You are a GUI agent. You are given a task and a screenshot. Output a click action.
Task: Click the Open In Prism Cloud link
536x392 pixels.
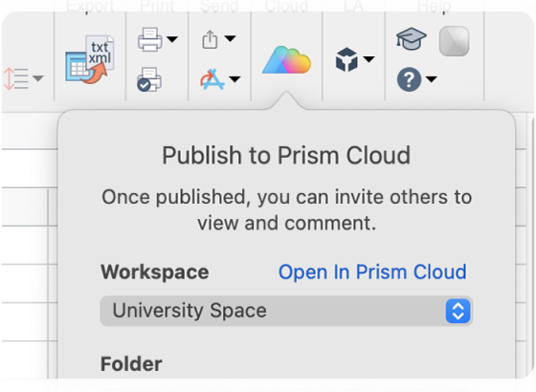pos(372,272)
